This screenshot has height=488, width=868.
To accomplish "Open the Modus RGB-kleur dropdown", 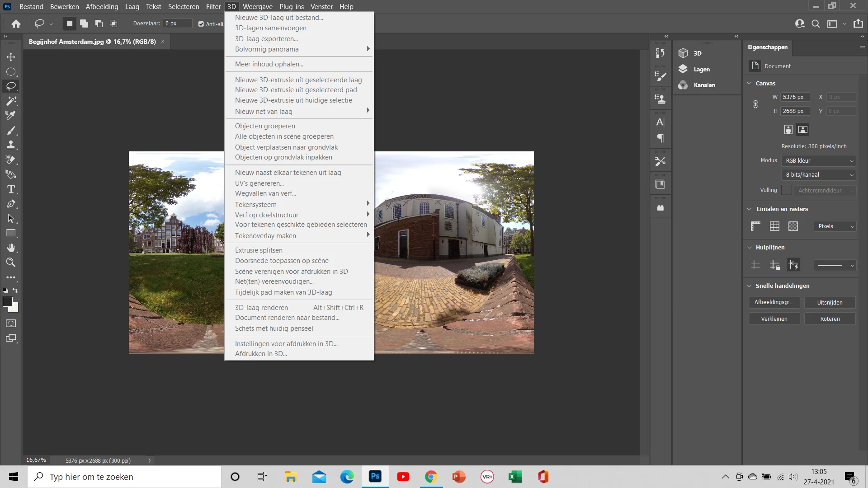I will tap(819, 161).
